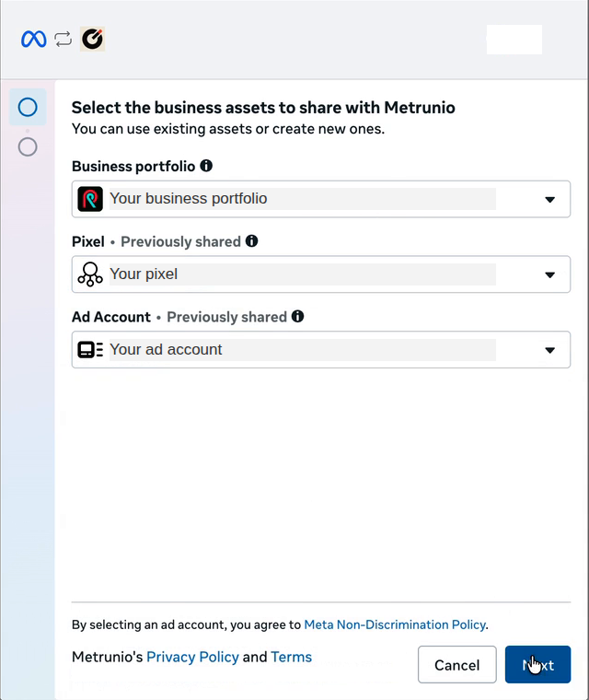Click the Next button
Viewport: 589px width, 700px height.
(x=537, y=665)
